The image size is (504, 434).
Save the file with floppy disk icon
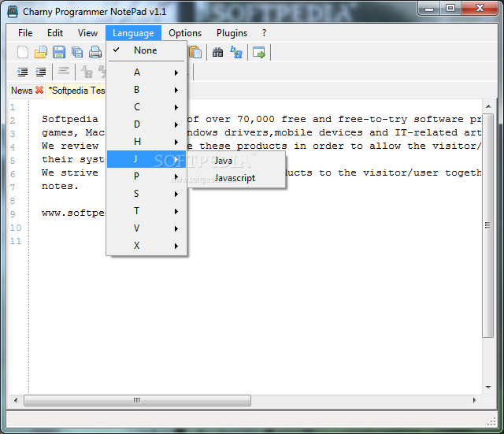(x=59, y=52)
